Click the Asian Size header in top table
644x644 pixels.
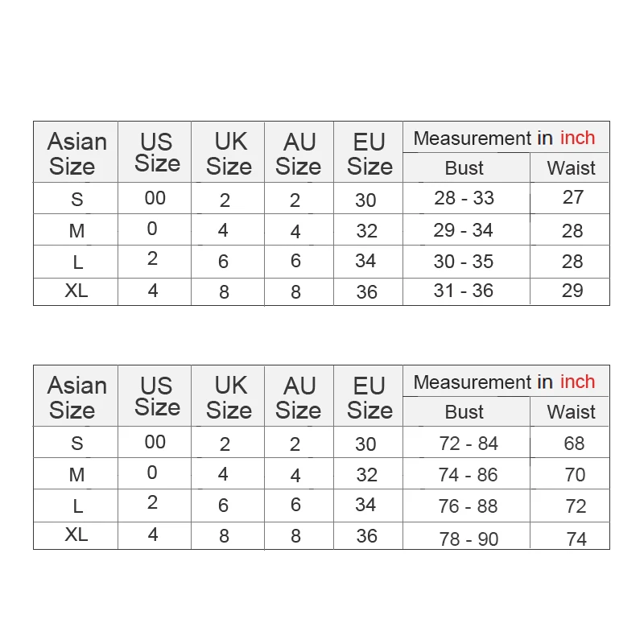(76, 152)
